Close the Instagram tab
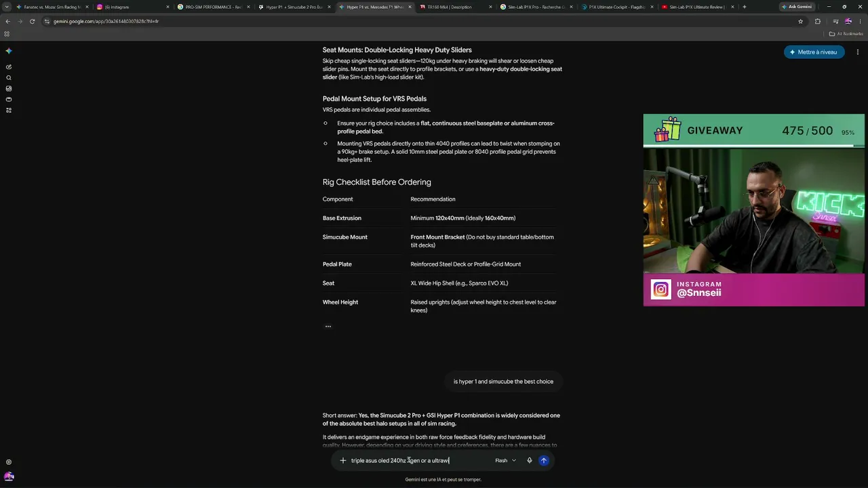 click(x=167, y=7)
